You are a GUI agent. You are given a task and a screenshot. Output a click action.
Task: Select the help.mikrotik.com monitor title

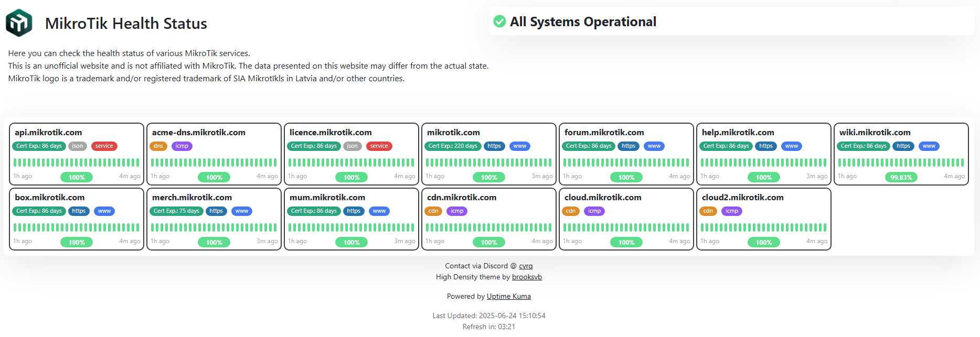coord(738,133)
